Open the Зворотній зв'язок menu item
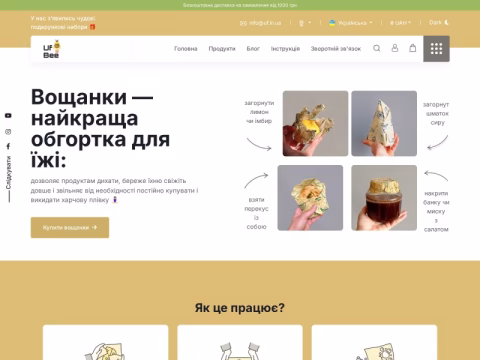Image resolution: width=480 pixels, height=360 pixels. click(x=336, y=49)
